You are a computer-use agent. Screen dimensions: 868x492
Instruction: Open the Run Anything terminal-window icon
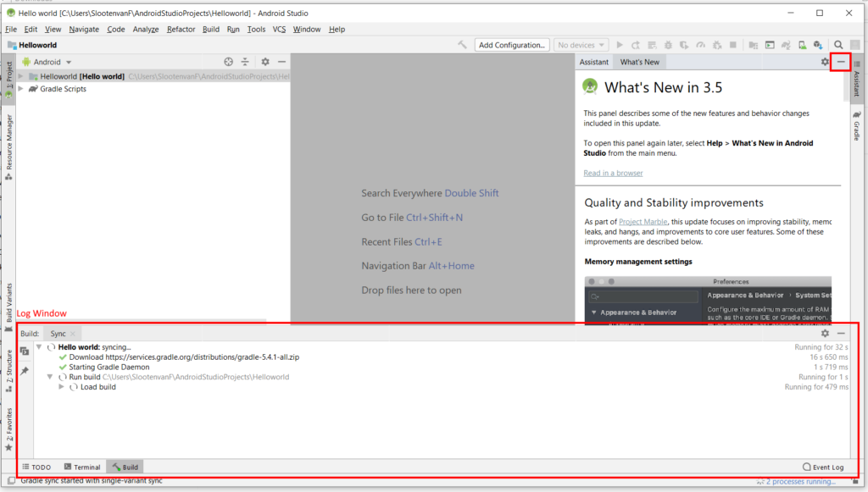coord(770,45)
